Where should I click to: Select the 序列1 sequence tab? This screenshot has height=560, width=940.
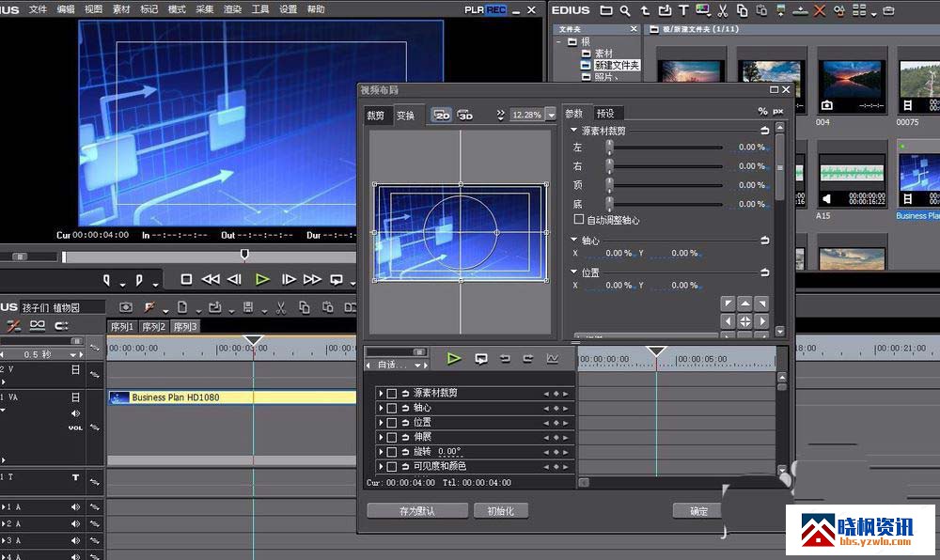tap(122, 326)
